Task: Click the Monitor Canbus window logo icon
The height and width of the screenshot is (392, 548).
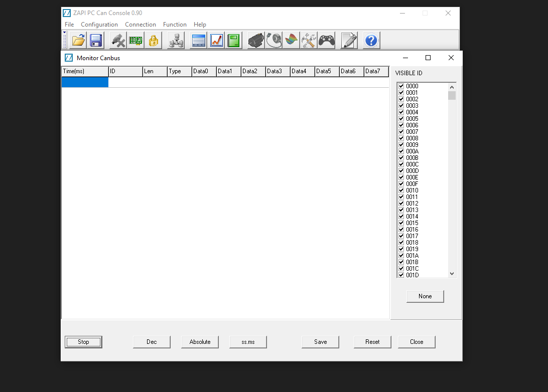Action: (69, 58)
